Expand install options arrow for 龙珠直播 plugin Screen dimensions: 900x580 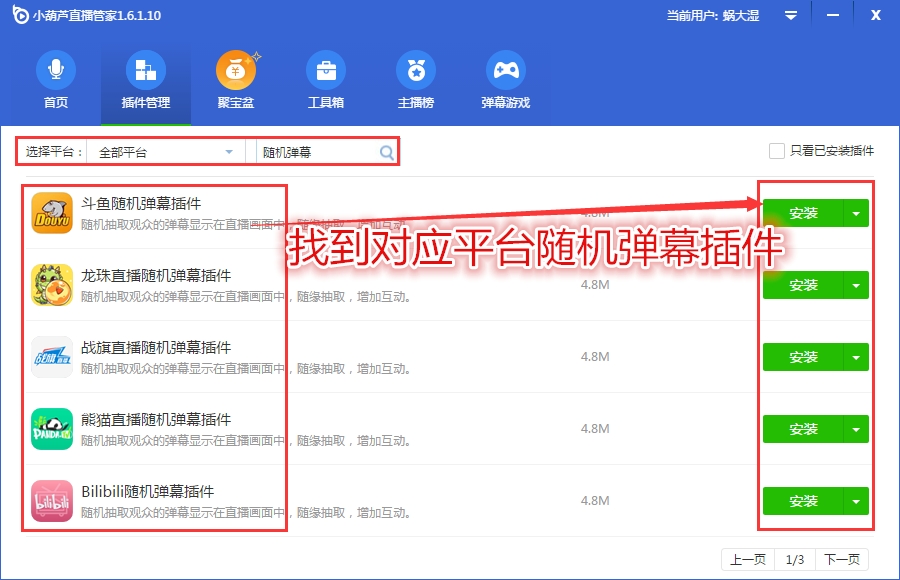(x=856, y=285)
